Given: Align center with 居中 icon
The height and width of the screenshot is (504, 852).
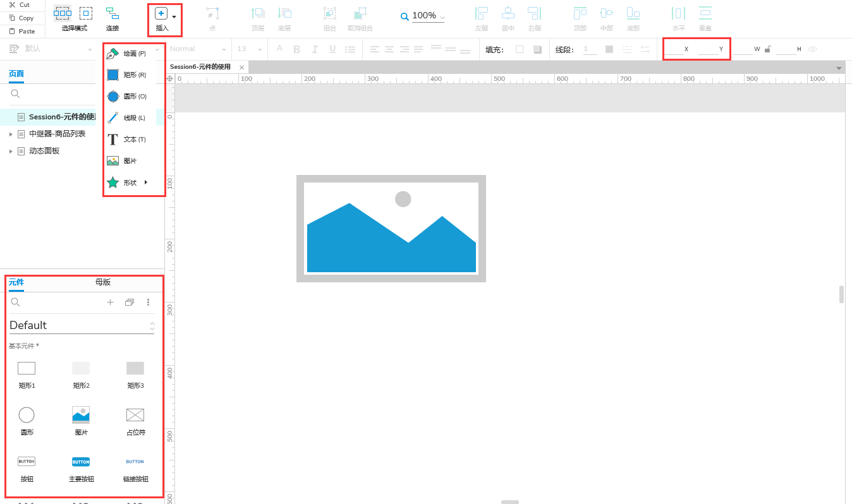Looking at the screenshot, I should 508,13.
